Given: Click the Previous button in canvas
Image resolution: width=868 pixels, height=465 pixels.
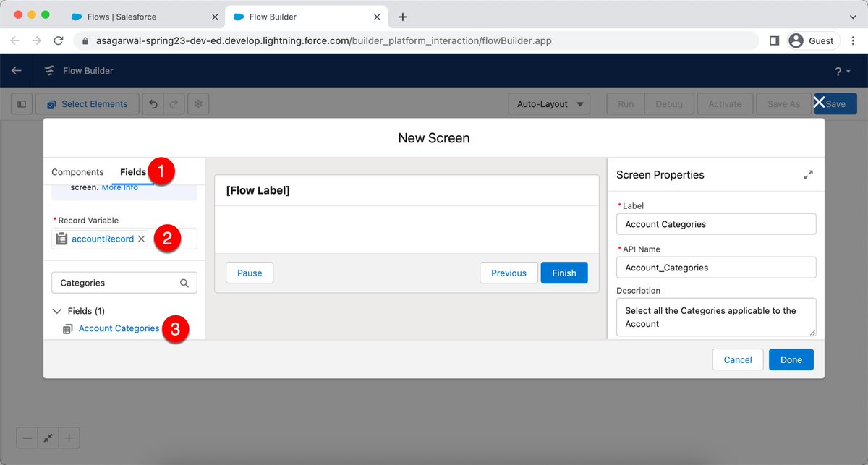Looking at the screenshot, I should point(509,273).
